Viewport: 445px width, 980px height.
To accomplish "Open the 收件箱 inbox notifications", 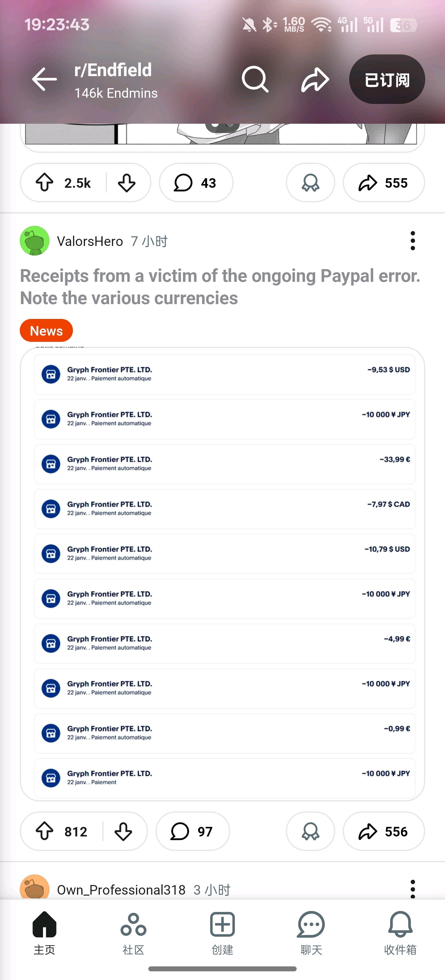I will coord(400,933).
